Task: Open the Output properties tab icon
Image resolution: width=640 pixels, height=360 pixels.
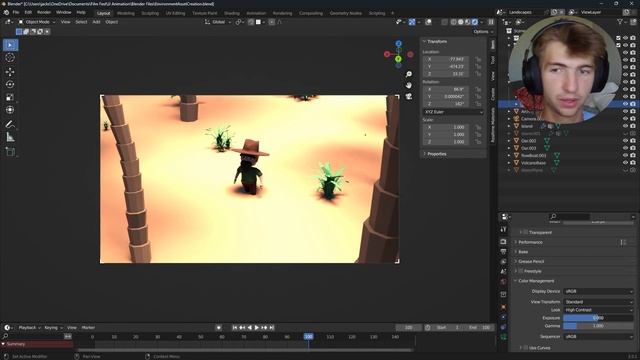Action: [504, 252]
